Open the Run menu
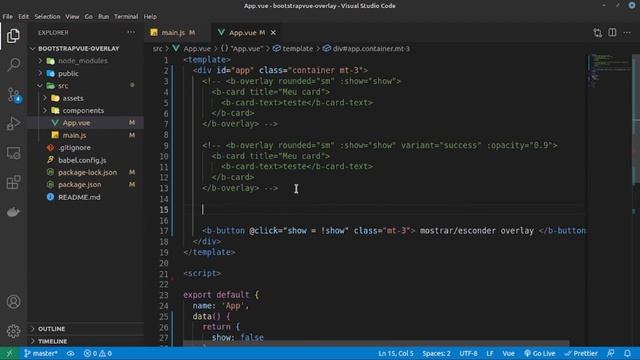The height and width of the screenshot is (360, 640). [x=103, y=17]
